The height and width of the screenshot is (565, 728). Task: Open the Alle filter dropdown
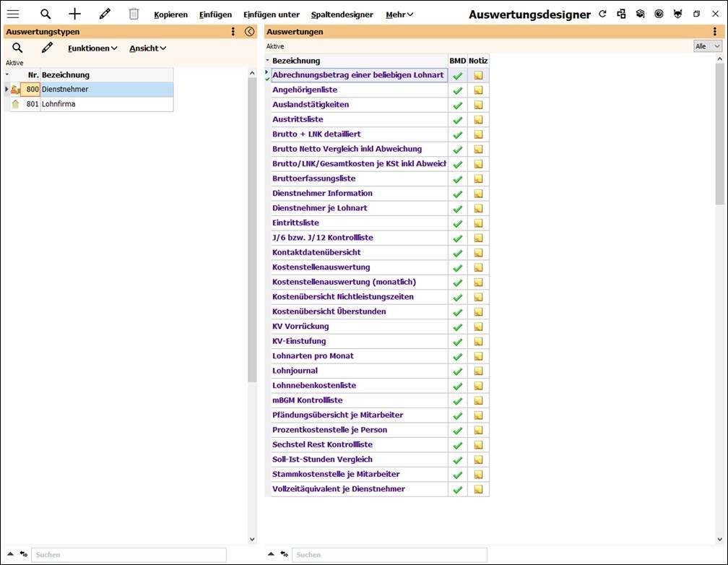(x=707, y=46)
